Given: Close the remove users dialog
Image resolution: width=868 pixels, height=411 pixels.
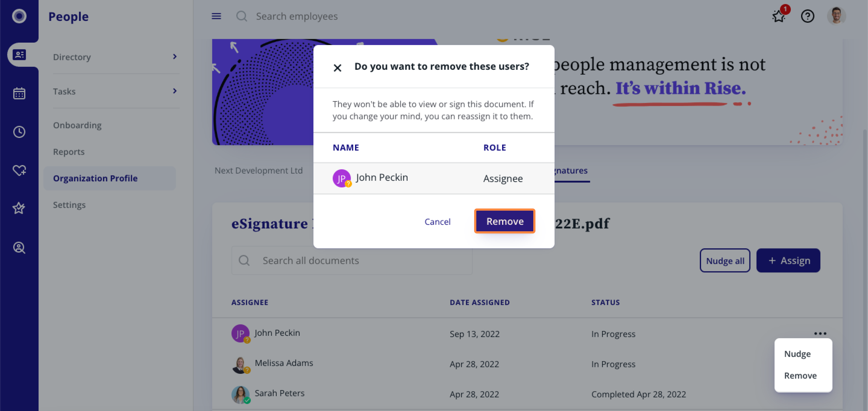Looking at the screenshot, I should coord(337,68).
